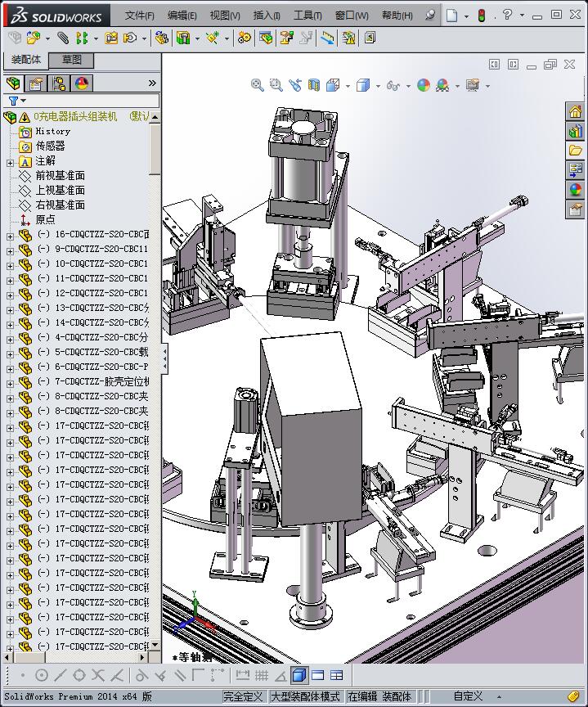Click the status bar tag icon
This screenshot has width=588, height=707.
click(572, 696)
